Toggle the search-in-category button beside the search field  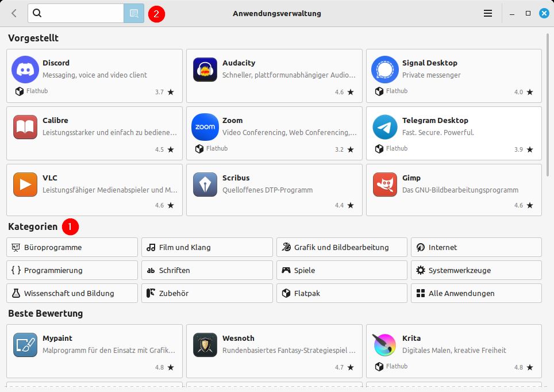pyautogui.click(x=134, y=13)
